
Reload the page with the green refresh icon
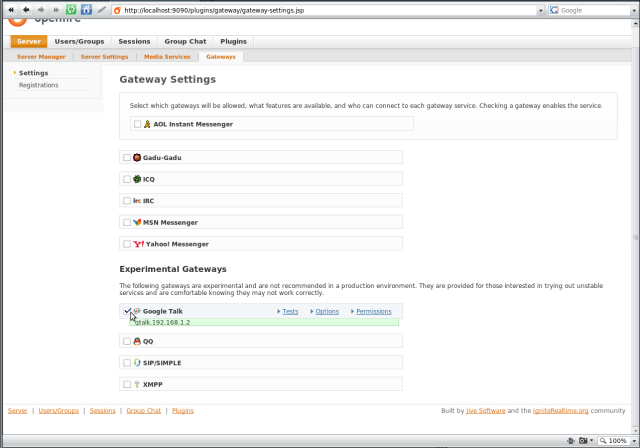point(71,10)
